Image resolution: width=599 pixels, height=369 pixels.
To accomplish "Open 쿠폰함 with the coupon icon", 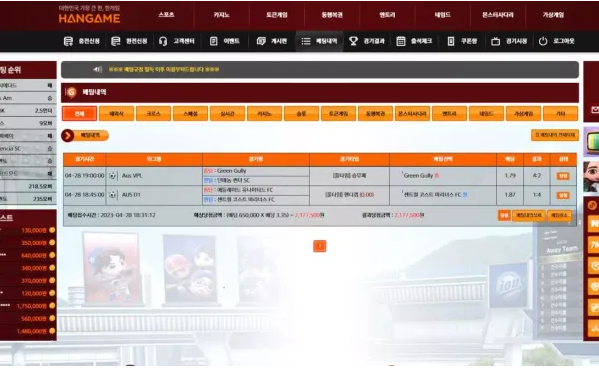I will pyautogui.click(x=462, y=41).
